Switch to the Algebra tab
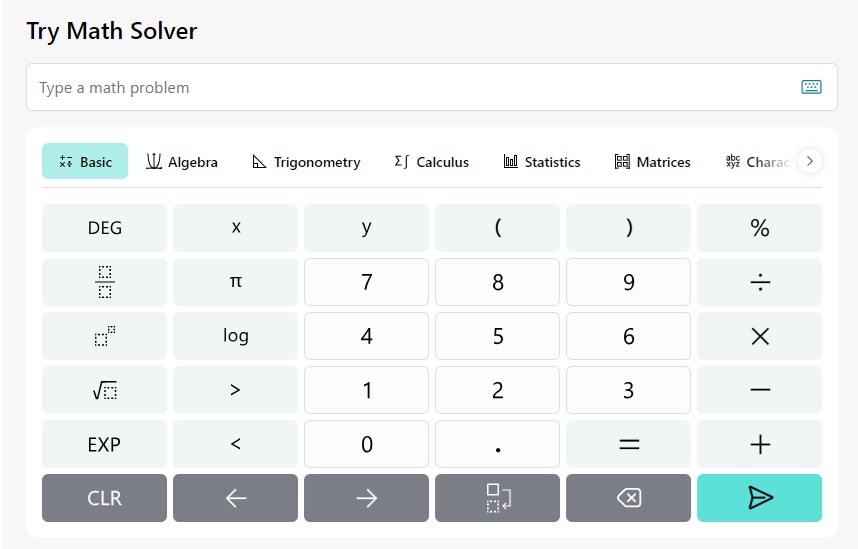This screenshot has width=858, height=549. coord(182,161)
